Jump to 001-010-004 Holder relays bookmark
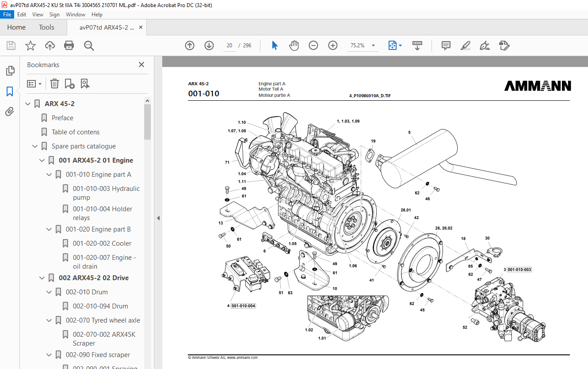Screen dimensions: 588x369 coord(103,213)
